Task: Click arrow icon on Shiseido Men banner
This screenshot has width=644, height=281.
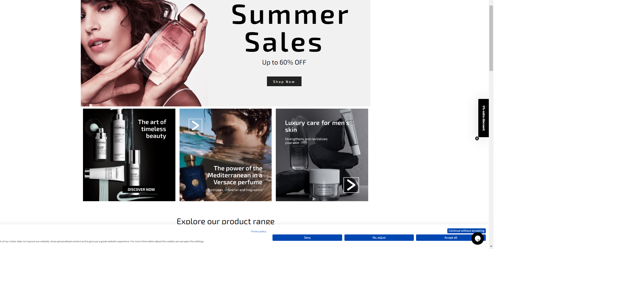Action: pyautogui.click(x=351, y=185)
